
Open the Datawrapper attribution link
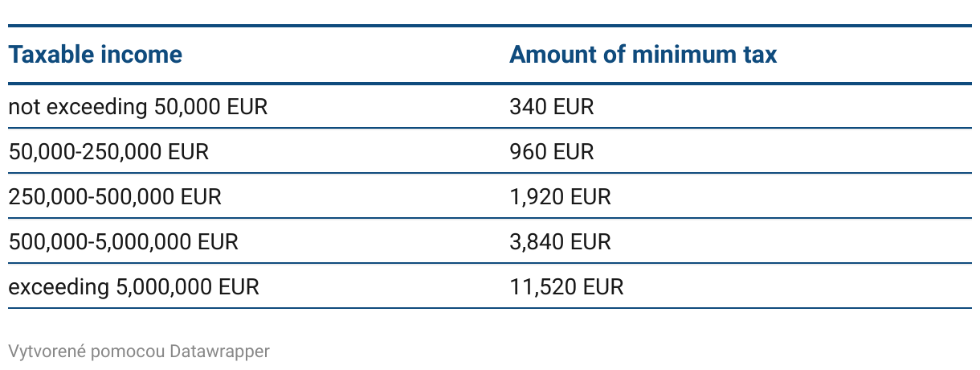(x=220, y=351)
